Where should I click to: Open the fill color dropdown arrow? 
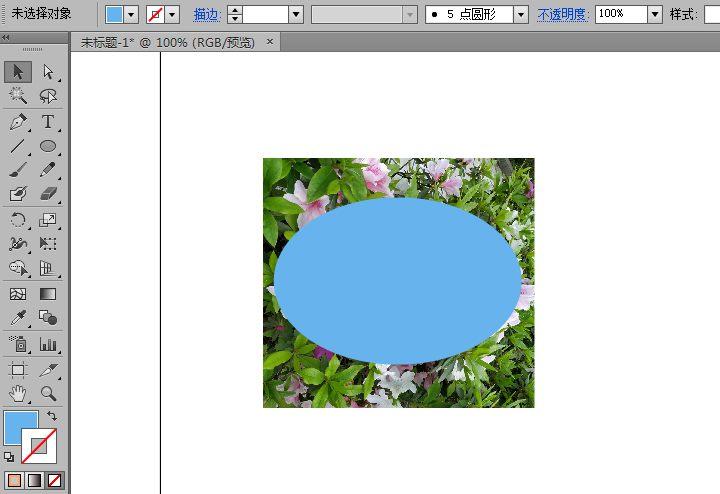(x=131, y=15)
